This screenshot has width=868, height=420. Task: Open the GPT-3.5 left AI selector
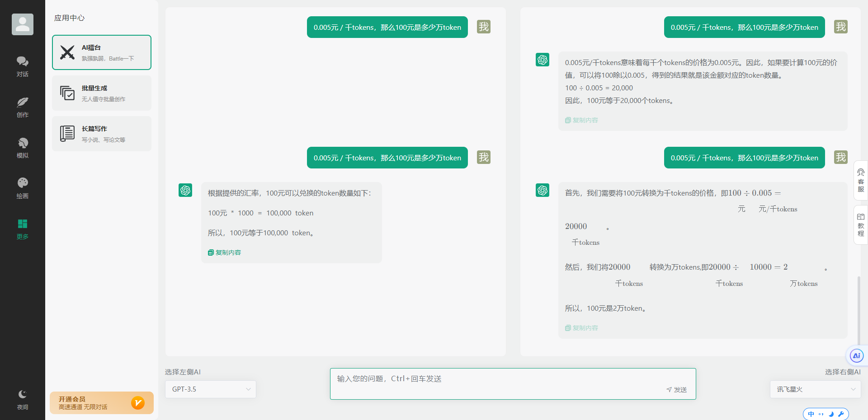pos(210,389)
